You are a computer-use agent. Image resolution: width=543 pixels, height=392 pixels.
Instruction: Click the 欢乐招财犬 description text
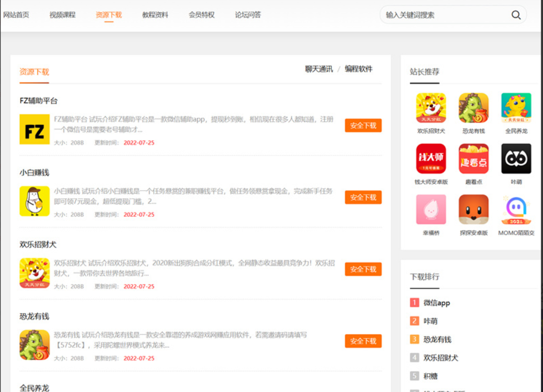[x=195, y=268]
